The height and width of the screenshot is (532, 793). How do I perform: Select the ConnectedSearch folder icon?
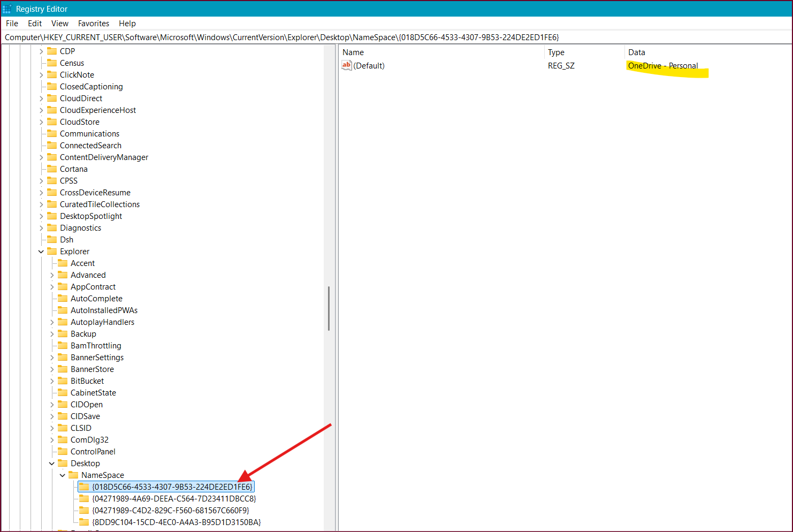click(x=52, y=146)
